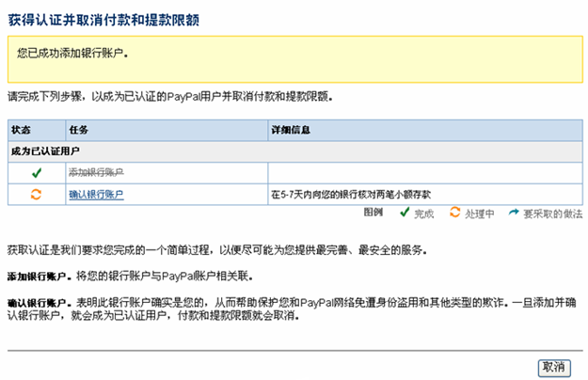Click the blue 要采取的做法 arrow icon
The height and width of the screenshot is (380, 588).
click(x=513, y=214)
